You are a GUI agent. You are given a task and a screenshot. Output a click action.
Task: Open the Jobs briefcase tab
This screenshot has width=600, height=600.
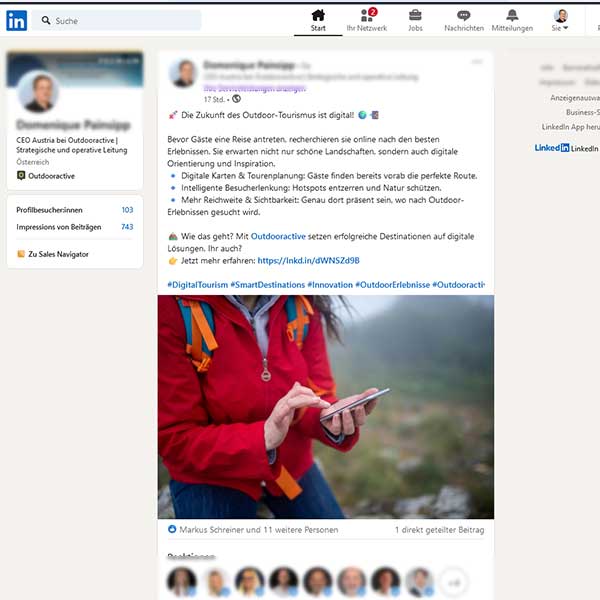tap(415, 21)
